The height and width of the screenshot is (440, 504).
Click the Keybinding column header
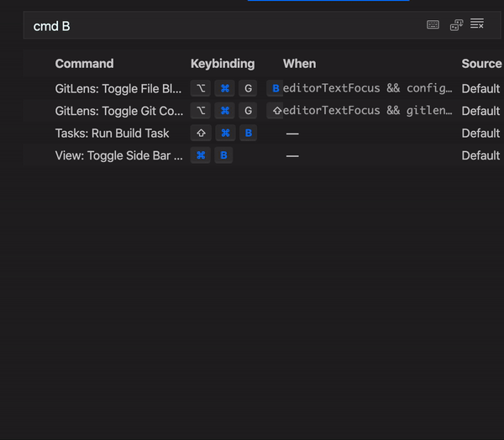(x=223, y=64)
